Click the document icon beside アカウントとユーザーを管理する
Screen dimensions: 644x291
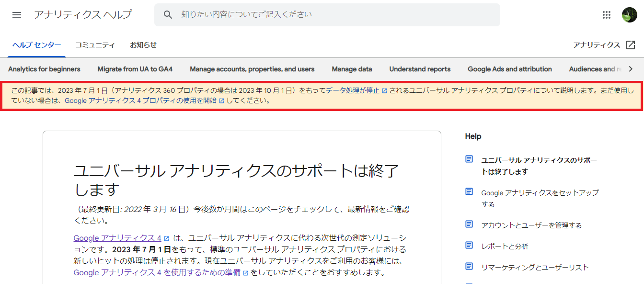coord(469,224)
